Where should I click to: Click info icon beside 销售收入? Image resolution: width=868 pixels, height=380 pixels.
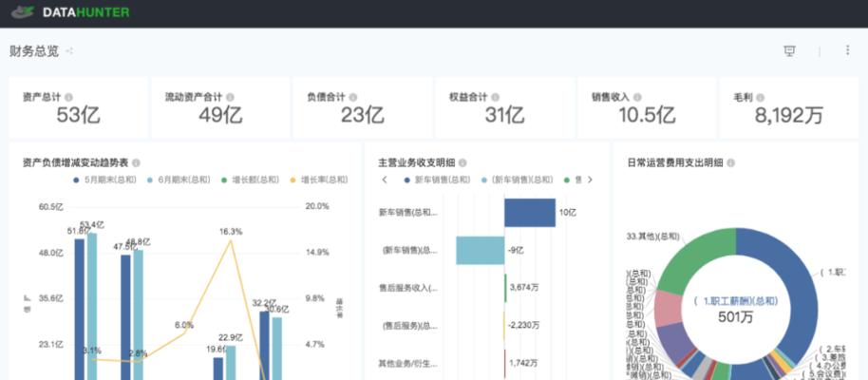point(637,97)
